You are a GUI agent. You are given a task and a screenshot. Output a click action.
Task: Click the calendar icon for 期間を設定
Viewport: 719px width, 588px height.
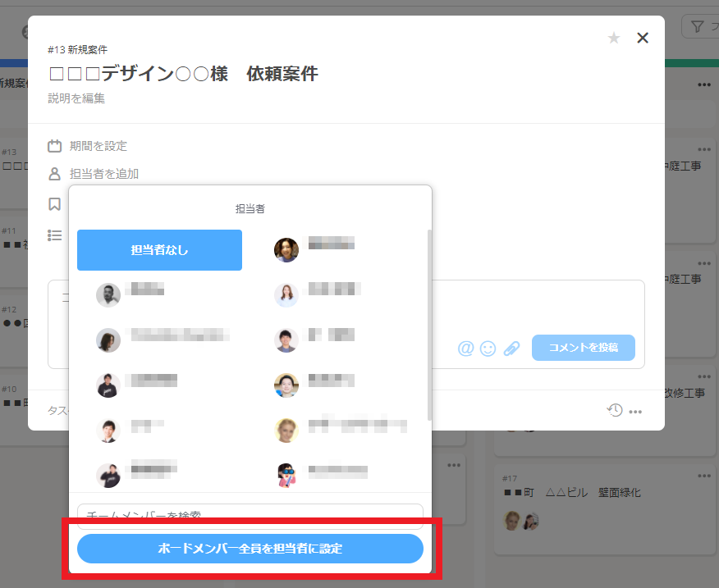55,146
